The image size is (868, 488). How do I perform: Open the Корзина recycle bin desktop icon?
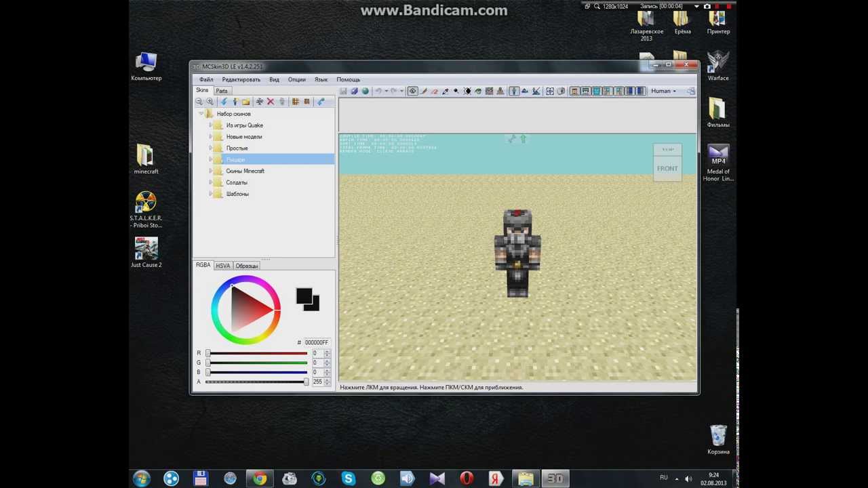(x=718, y=440)
